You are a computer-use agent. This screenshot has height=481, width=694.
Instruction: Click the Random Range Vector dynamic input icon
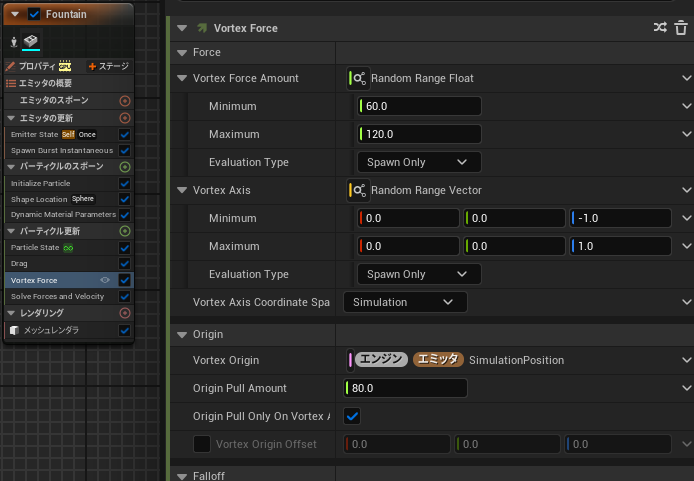tap(357, 190)
